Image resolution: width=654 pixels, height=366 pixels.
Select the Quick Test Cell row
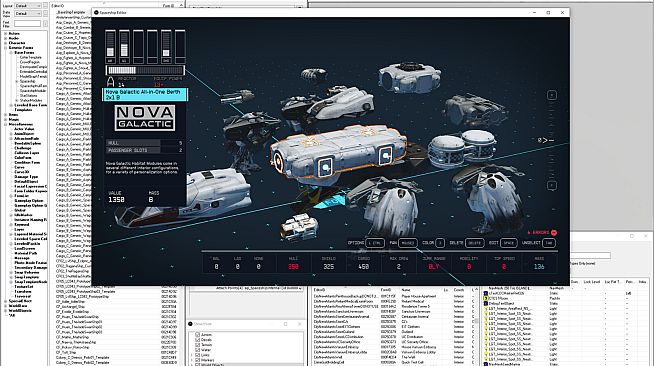point(394,362)
